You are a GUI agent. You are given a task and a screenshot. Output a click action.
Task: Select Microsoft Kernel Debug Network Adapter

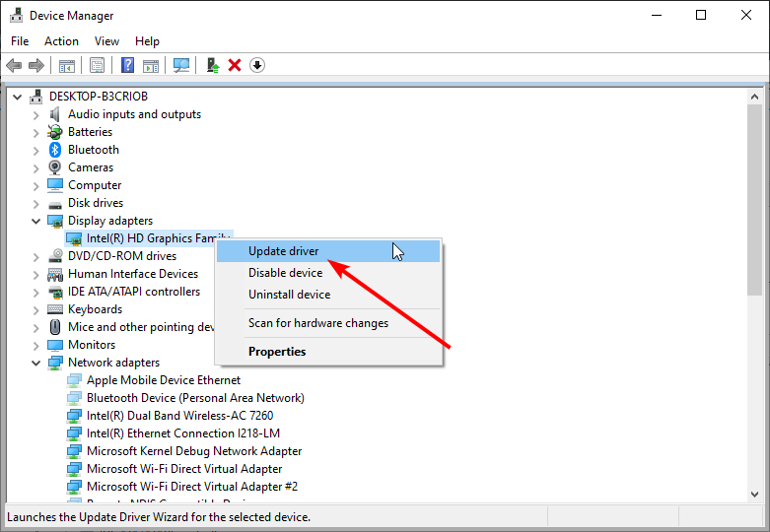click(194, 451)
